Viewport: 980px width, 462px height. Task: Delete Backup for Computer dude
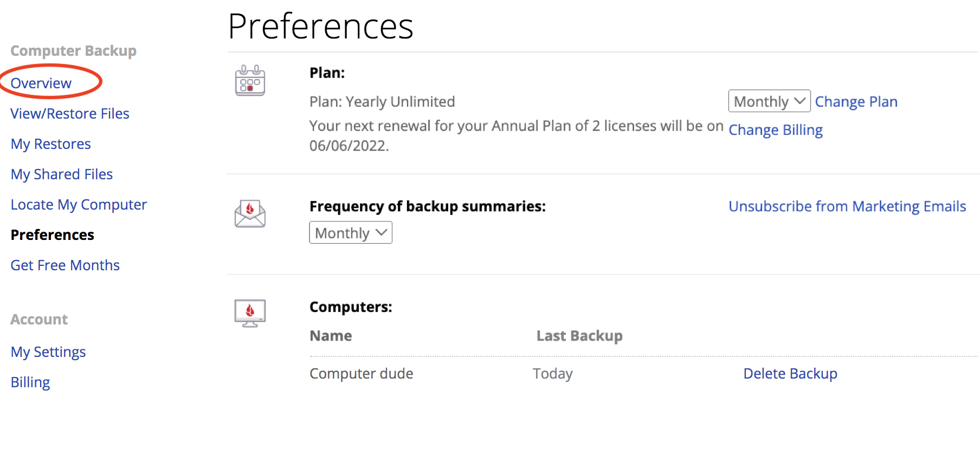(790, 374)
